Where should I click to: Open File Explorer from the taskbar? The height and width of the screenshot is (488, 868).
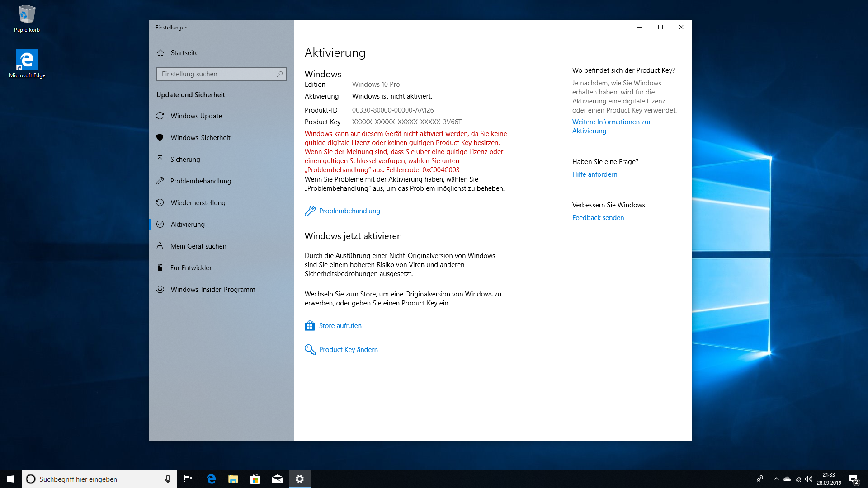[x=233, y=479]
